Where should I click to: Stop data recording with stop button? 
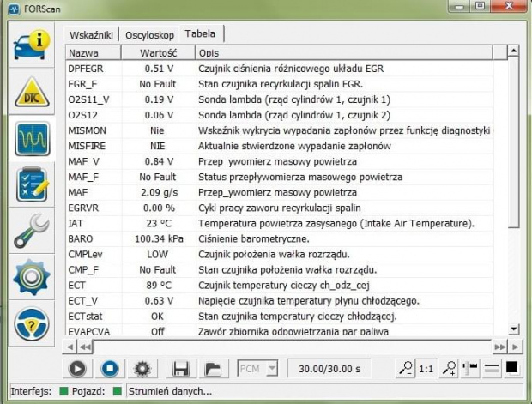pyautogui.click(x=110, y=369)
